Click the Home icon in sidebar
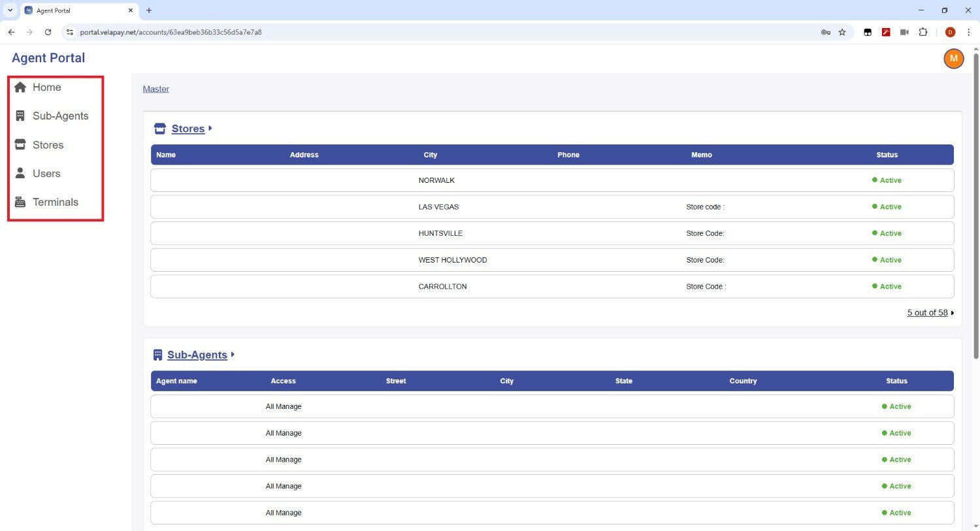 click(x=20, y=88)
